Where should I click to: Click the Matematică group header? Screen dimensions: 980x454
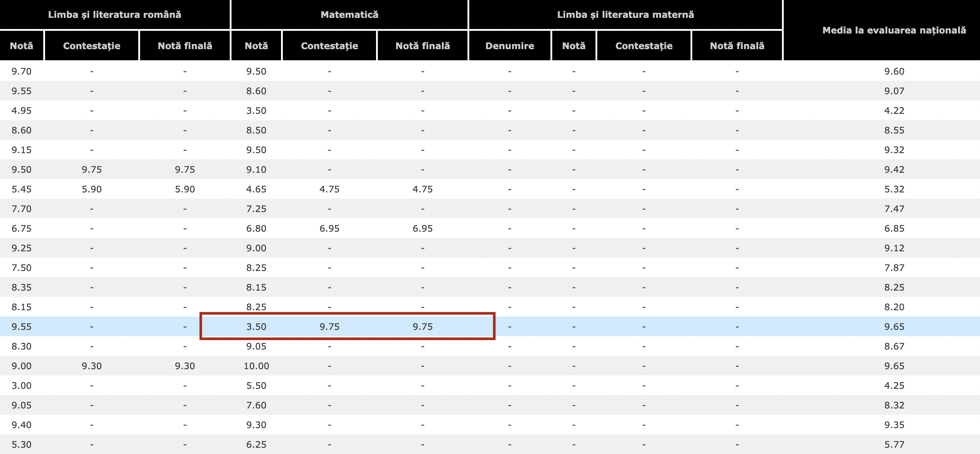[349, 15]
